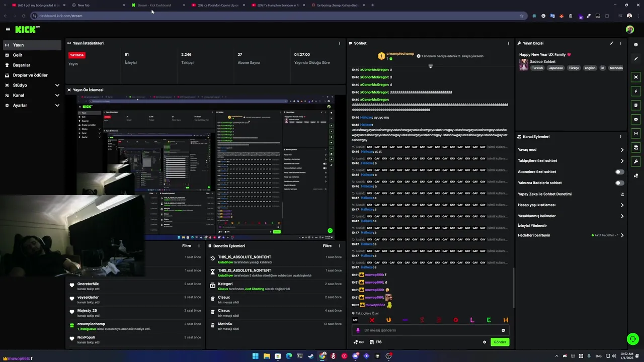
Task: Open the Sohbet panel options menu
Action: point(508,43)
